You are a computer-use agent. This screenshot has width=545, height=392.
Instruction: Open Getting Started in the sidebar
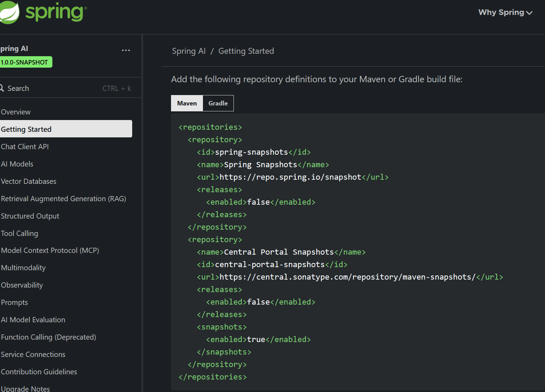pyautogui.click(x=66, y=129)
